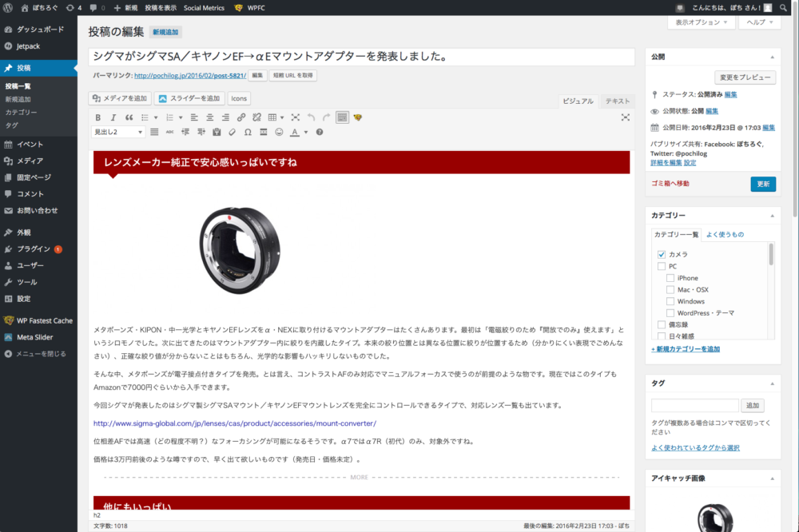Switch to the テキスト editor tab
Viewport: 799px width, 532px height.
click(617, 101)
